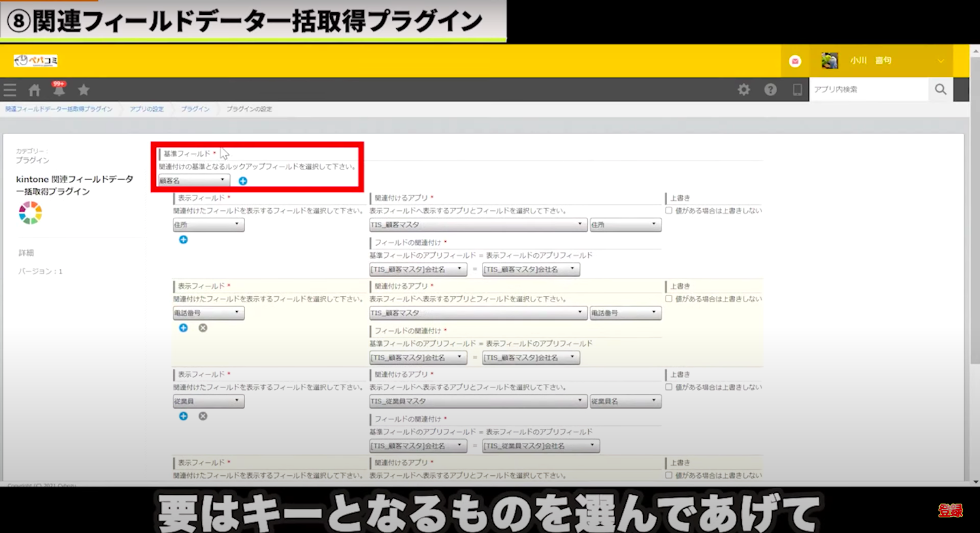Go to portal via home icon
Image resolution: width=980 pixels, height=533 pixels.
pyautogui.click(x=35, y=90)
